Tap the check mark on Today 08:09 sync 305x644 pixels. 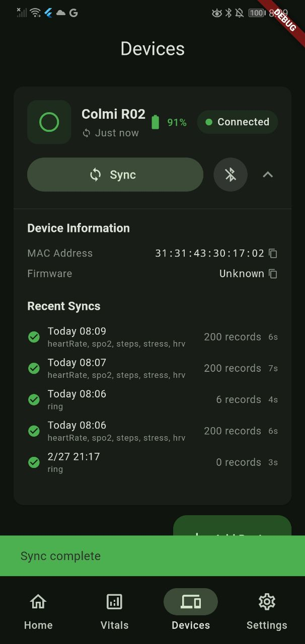pyautogui.click(x=34, y=337)
